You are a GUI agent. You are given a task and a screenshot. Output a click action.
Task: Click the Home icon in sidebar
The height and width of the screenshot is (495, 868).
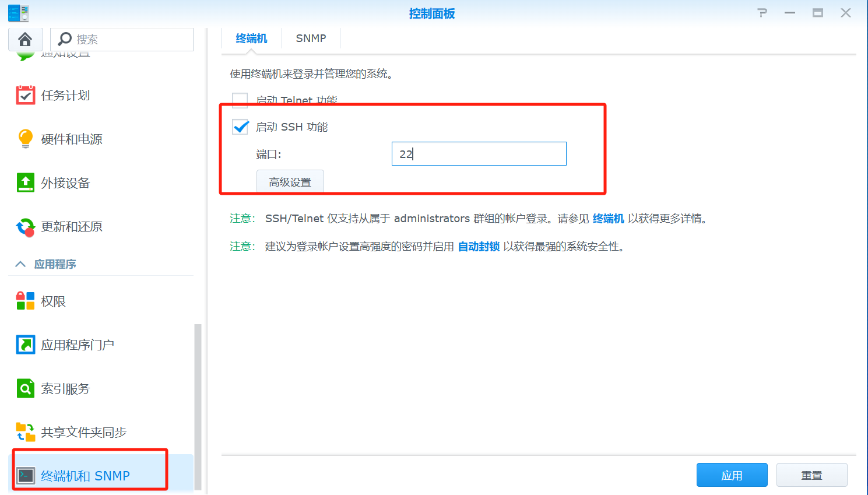click(25, 39)
